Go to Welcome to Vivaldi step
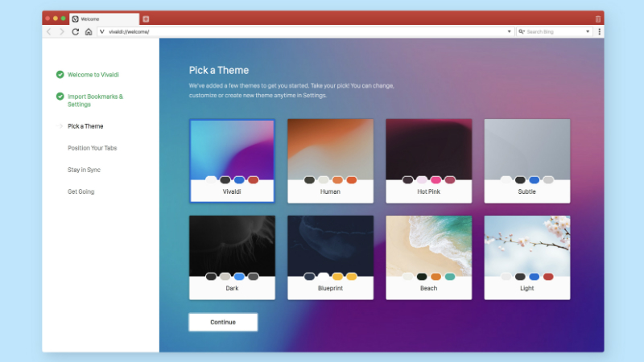This screenshot has height=362, width=644. (93, 75)
